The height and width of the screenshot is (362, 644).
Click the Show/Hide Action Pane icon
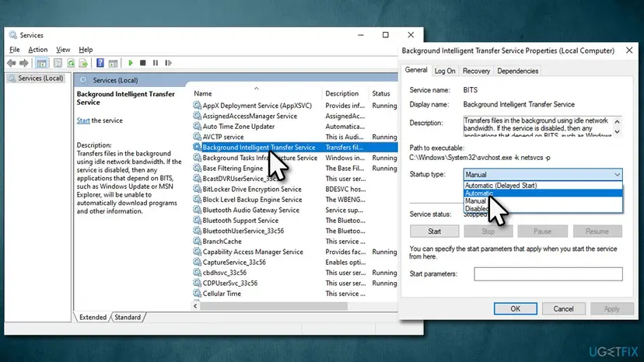(113, 63)
